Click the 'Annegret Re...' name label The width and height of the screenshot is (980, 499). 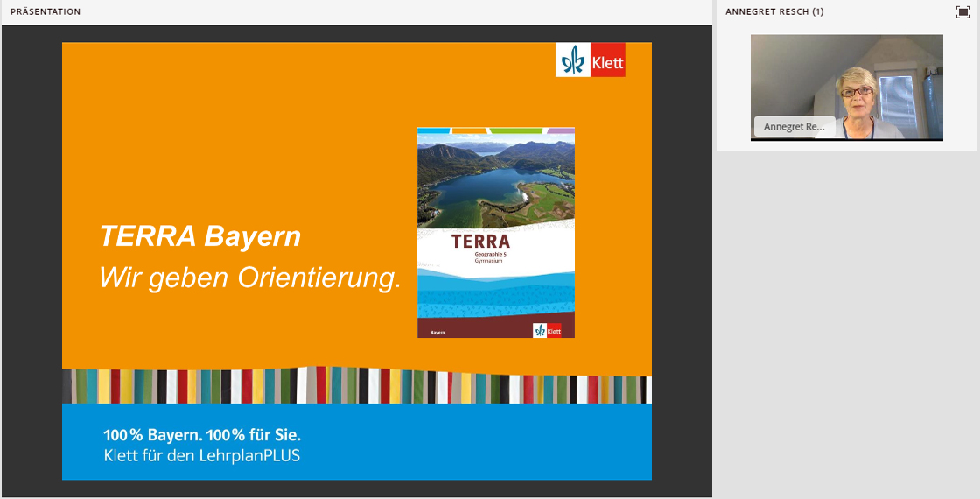794,126
